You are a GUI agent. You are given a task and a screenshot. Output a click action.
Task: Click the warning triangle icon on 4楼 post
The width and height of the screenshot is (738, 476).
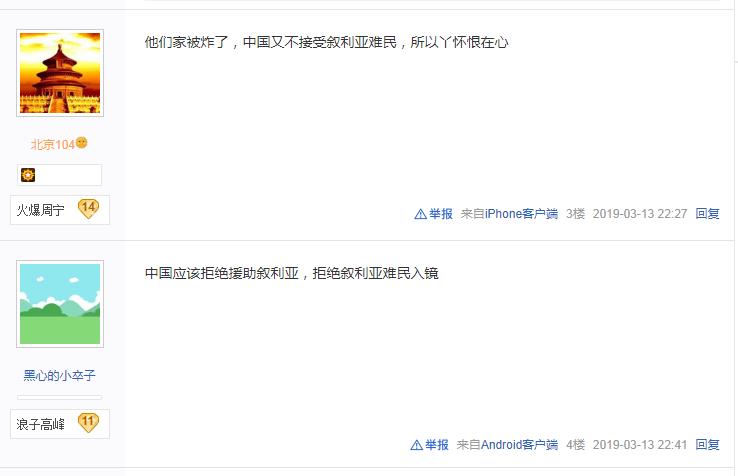[x=417, y=445]
